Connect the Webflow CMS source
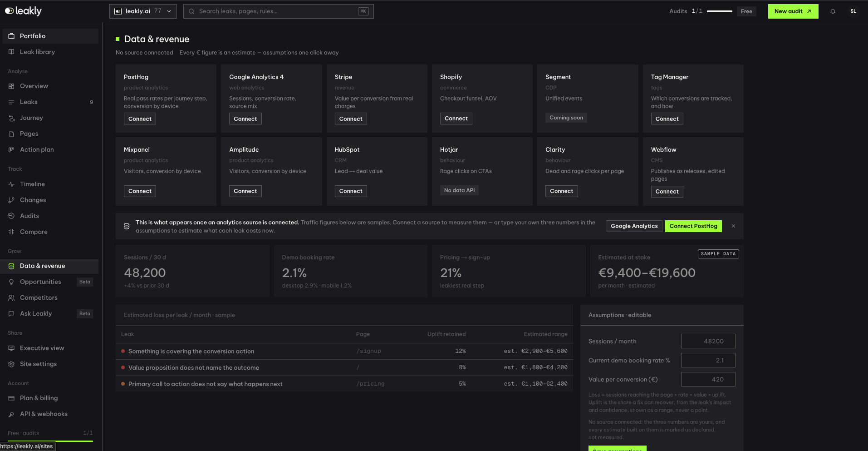Image resolution: width=868 pixels, height=451 pixels. point(667,192)
